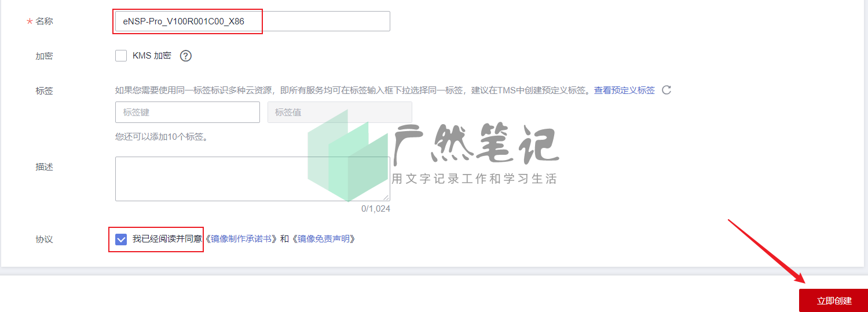This screenshot has width=868, height=312.
Task: Click the disabled 标签值 input field
Action: point(340,112)
